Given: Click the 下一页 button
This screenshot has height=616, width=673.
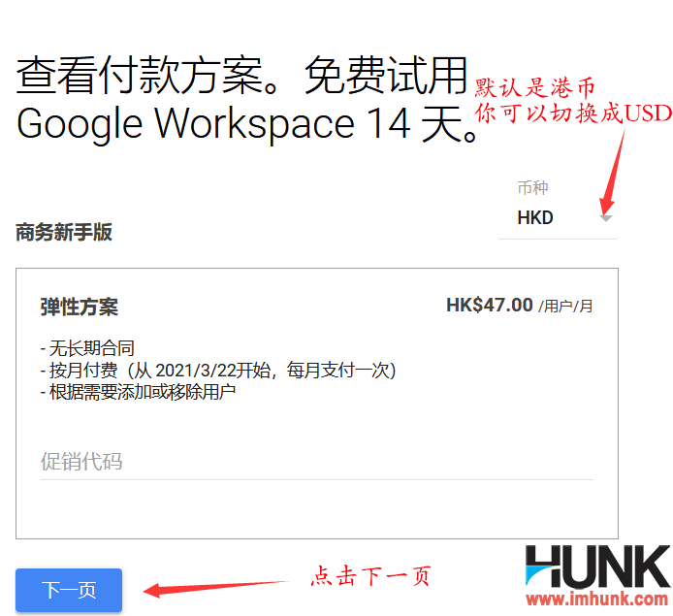Looking at the screenshot, I should pyautogui.click(x=69, y=590).
